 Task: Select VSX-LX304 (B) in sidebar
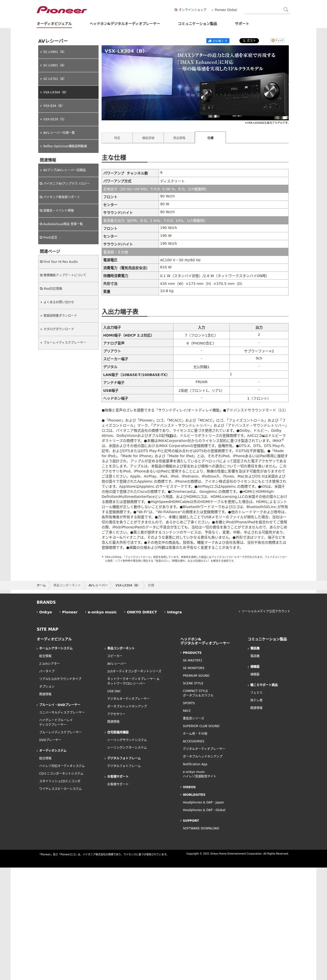[x=68, y=92]
